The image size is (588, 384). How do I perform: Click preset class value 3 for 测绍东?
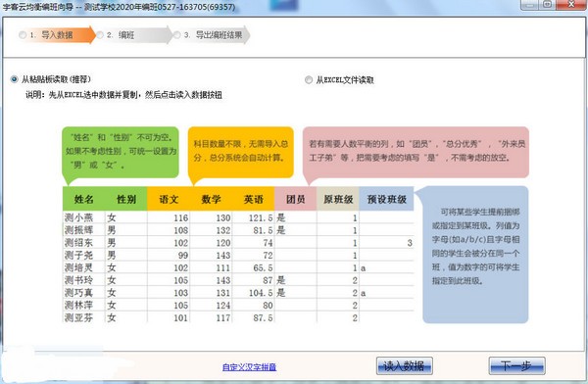tap(410, 243)
